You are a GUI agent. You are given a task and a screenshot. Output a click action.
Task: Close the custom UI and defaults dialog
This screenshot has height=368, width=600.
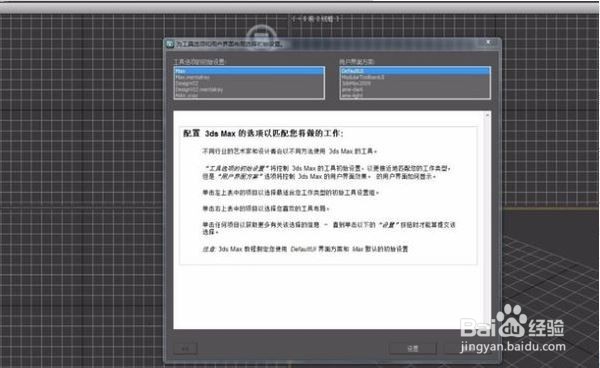click(488, 42)
